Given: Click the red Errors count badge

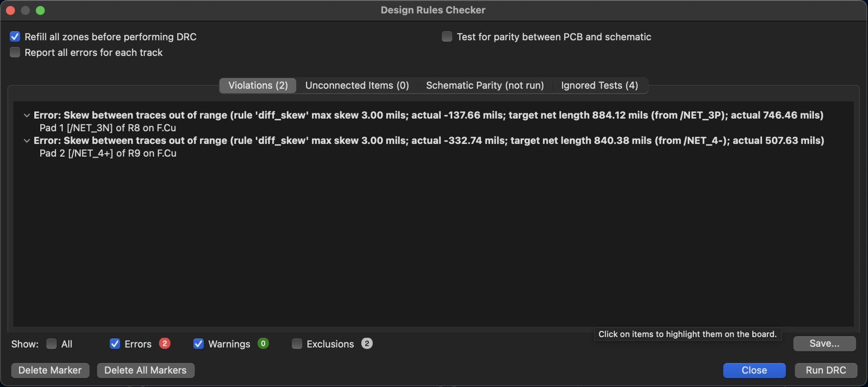Looking at the screenshot, I should [164, 343].
